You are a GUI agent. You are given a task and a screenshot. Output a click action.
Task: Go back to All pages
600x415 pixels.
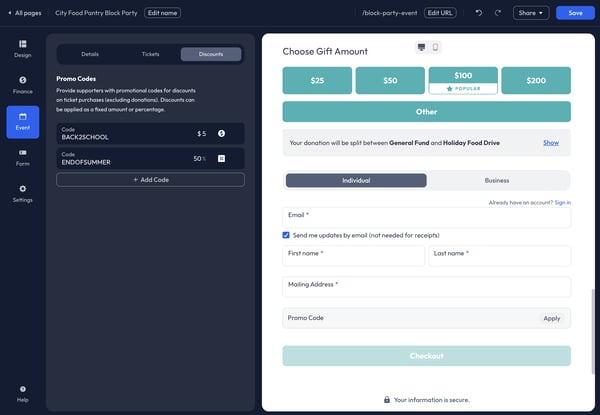tap(25, 13)
